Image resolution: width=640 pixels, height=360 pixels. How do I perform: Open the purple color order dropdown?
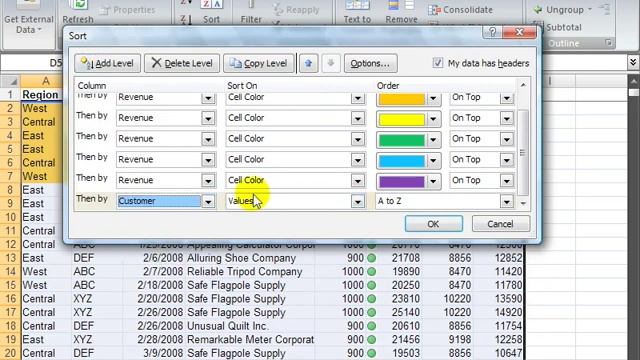coord(433,181)
